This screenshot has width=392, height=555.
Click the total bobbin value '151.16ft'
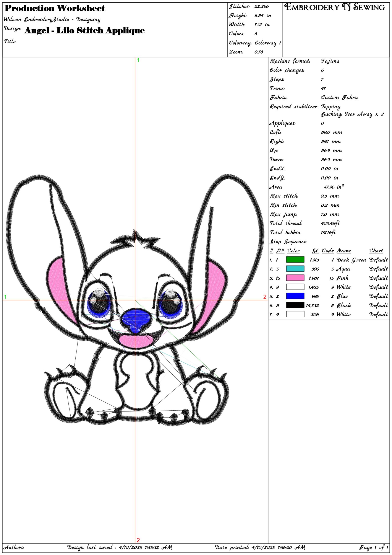pyautogui.click(x=328, y=232)
